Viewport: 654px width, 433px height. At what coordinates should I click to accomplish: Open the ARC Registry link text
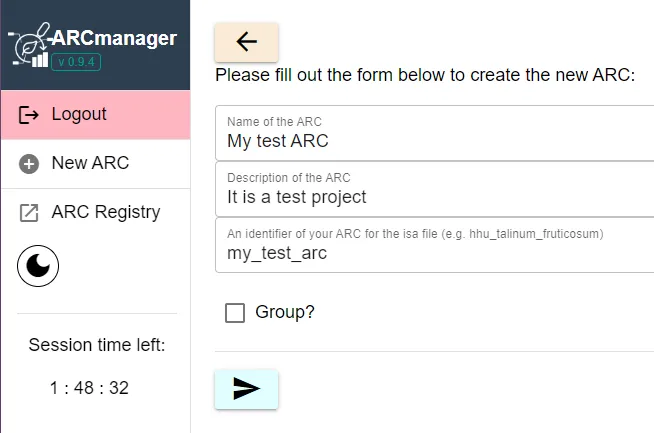(x=105, y=212)
